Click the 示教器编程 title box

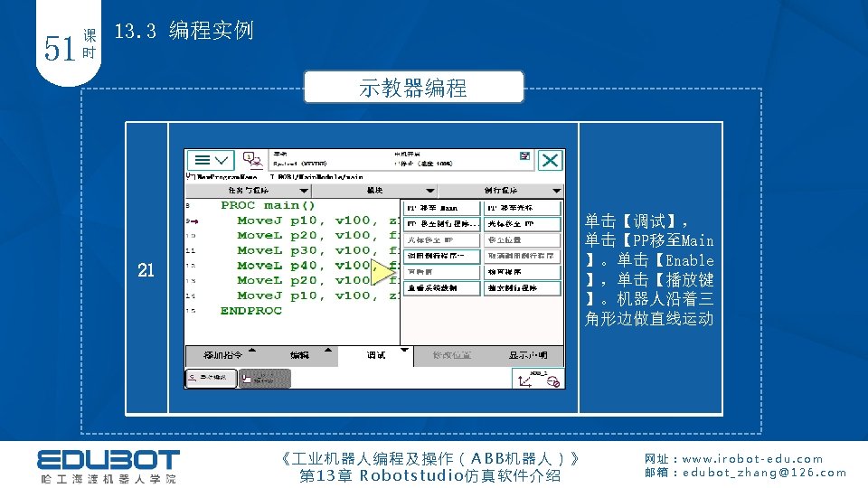(413, 88)
